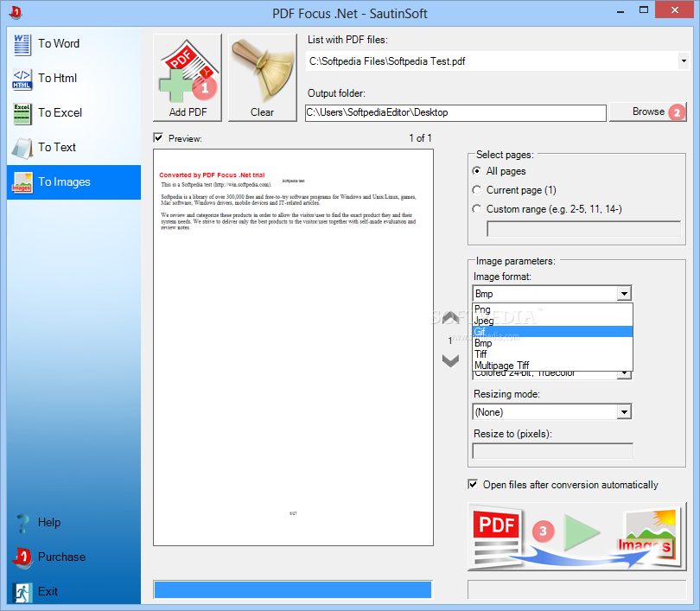The image size is (700, 611).
Task: Click the empty status bar field
Action: (576, 589)
